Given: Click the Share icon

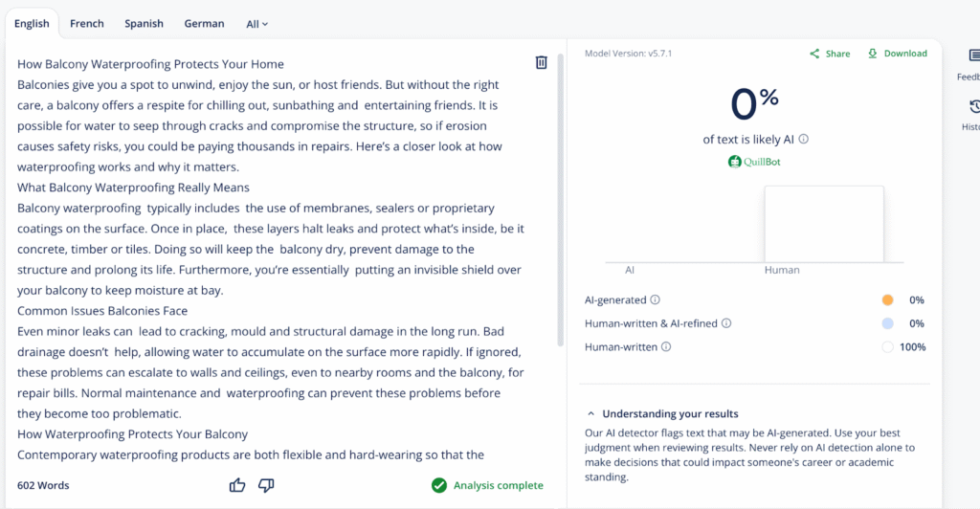Looking at the screenshot, I should pyautogui.click(x=814, y=54).
